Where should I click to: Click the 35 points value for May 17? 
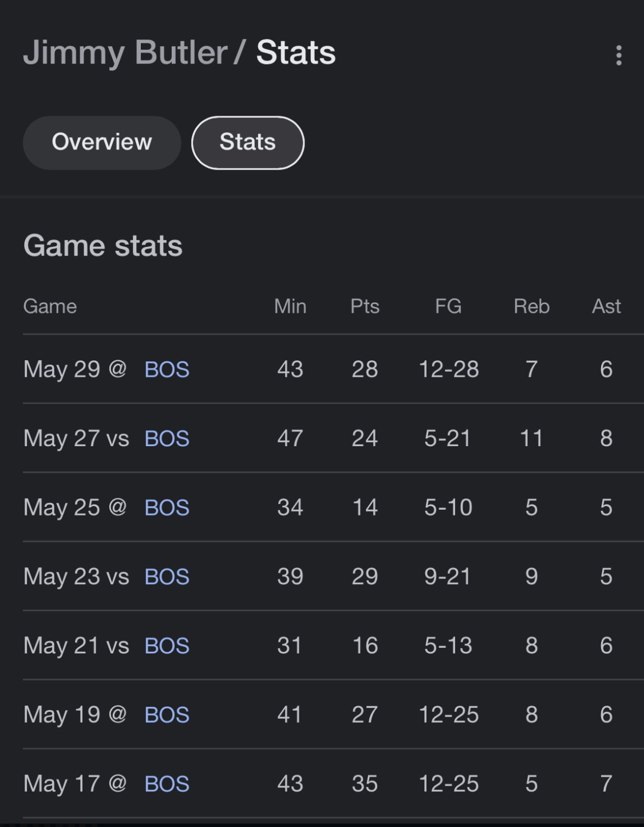point(365,784)
